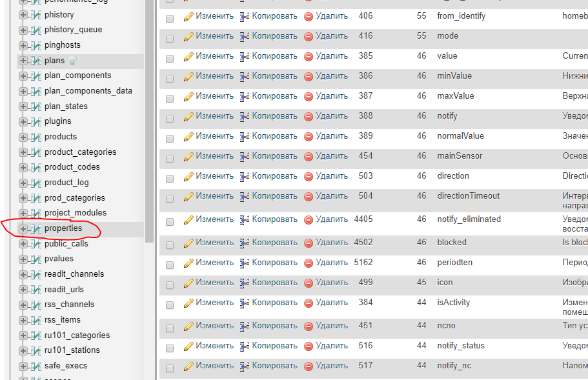Open the properties table in tree
This screenshot has width=588, height=380.
click(63, 228)
